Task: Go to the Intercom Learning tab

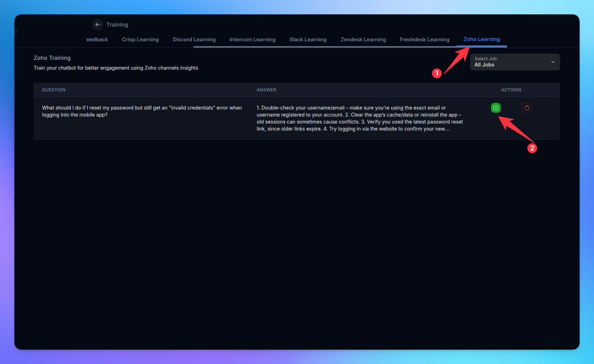Action: click(252, 40)
